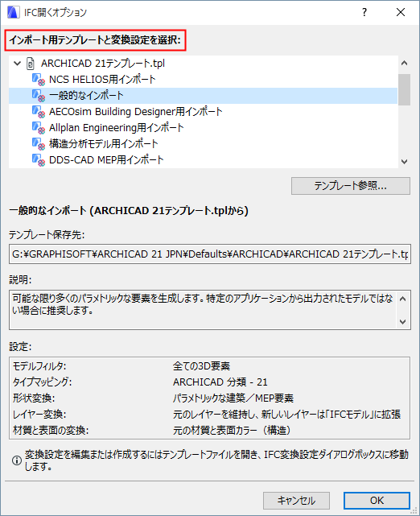Click the 材質と表面の変換 setting label

pyautogui.click(x=51, y=430)
